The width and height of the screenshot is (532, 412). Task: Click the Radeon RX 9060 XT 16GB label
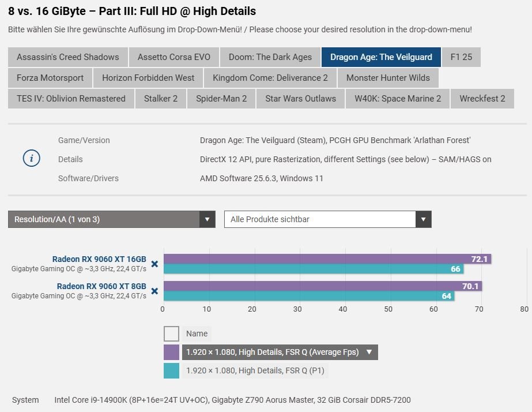point(99,259)
